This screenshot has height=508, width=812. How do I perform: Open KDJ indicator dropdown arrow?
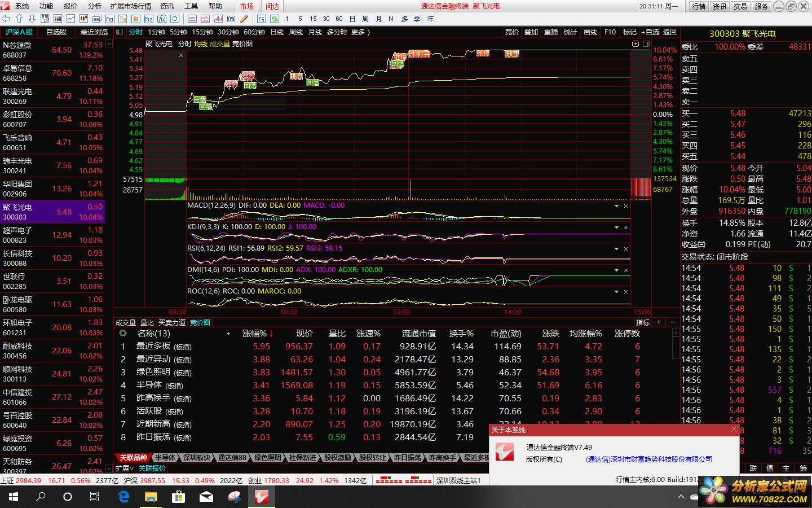617,227
